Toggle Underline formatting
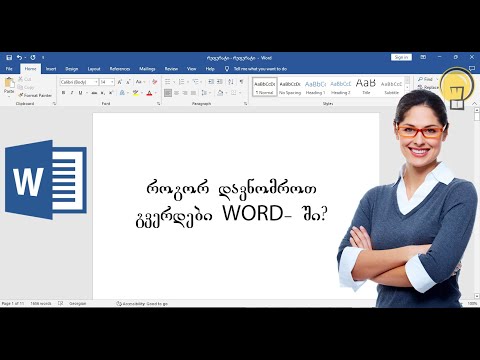The image size is (480, 360). (80, 93)
